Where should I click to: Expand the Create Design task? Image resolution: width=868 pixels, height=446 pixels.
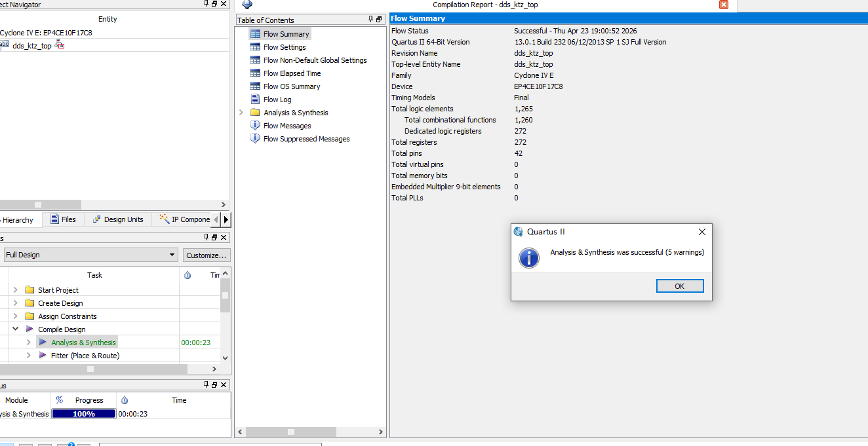tap(16, 303)
